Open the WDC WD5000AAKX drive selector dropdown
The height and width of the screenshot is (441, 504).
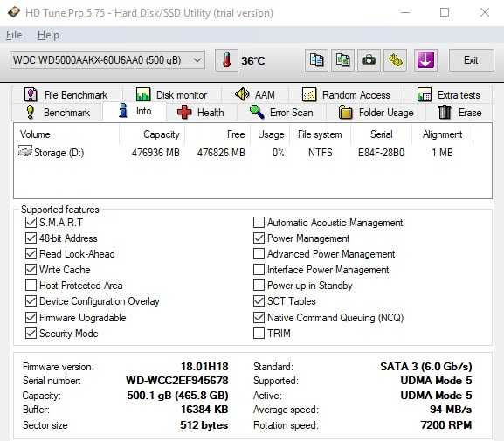(x=107, y=60)
